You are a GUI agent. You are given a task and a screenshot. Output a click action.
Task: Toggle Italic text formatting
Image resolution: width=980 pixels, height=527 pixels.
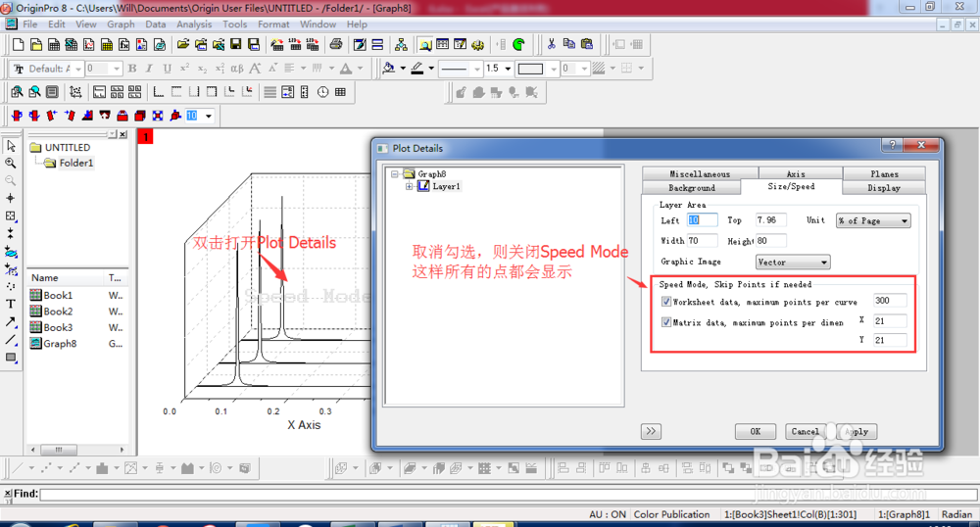[x=149, y=69]
